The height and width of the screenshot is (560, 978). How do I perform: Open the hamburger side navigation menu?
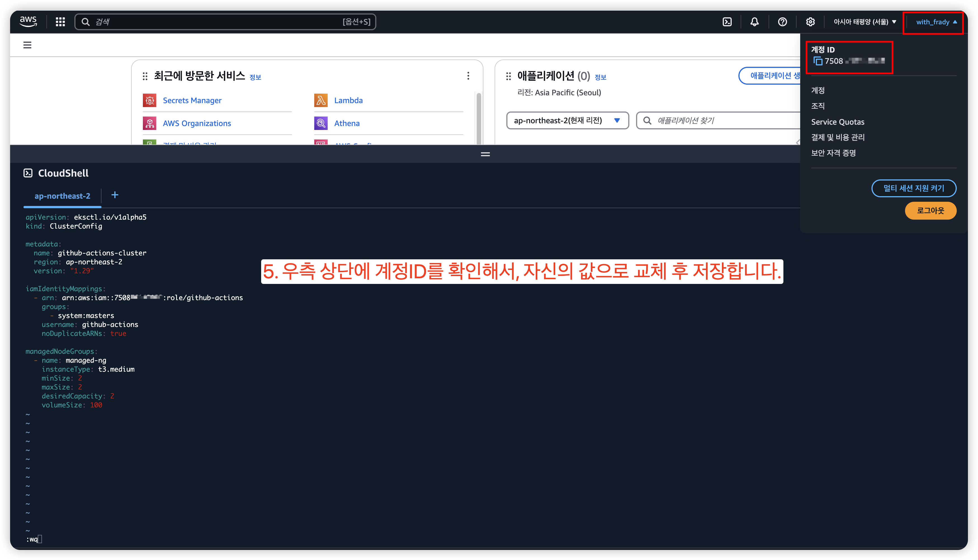click(27, 45)
